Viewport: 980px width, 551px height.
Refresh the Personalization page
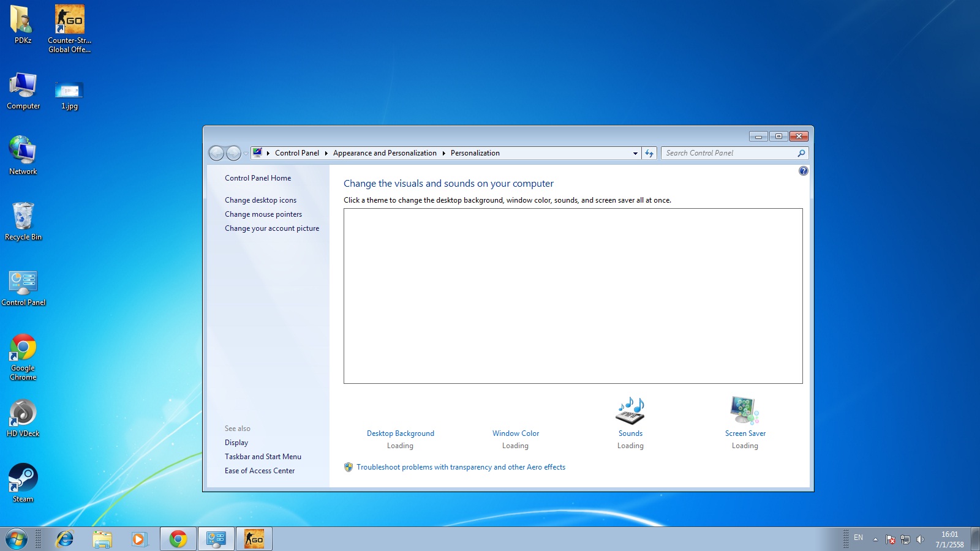649,153
